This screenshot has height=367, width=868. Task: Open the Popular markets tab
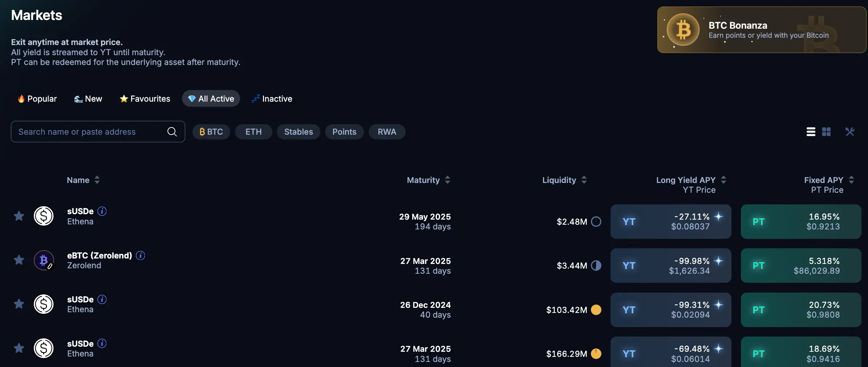37,99
